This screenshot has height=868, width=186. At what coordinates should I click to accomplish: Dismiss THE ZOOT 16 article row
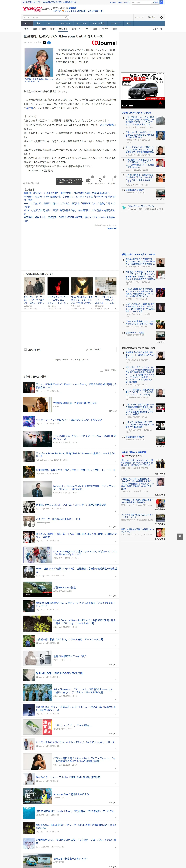click(x=116, y=446)
